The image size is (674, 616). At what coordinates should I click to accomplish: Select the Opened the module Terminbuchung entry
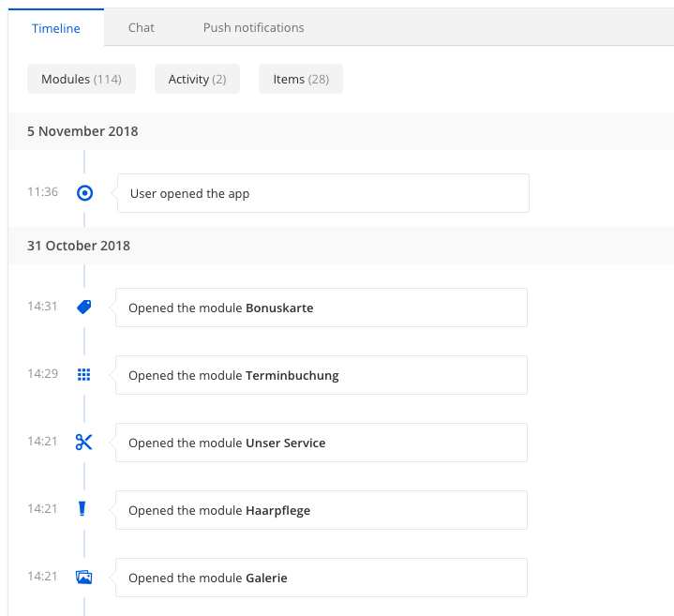point(322,375)
